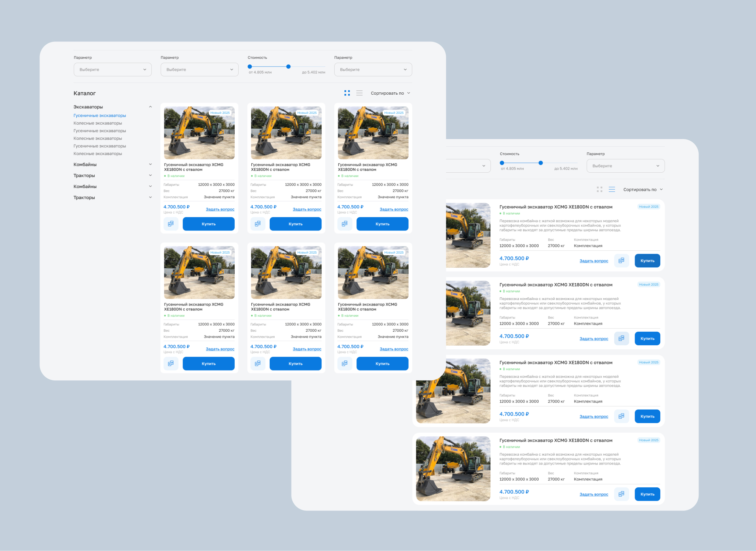Click Купить in fourth list row
Image resolution: width=756 pixels, height=551 pixels.
click(647, 494)
